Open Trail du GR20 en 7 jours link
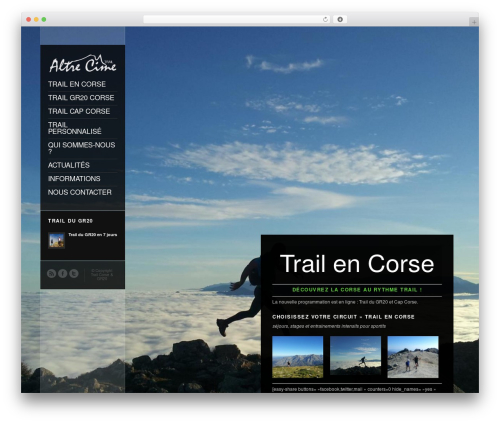Image resolution: width=500 pixels, height=423 pixels. (x=93, y=235)
